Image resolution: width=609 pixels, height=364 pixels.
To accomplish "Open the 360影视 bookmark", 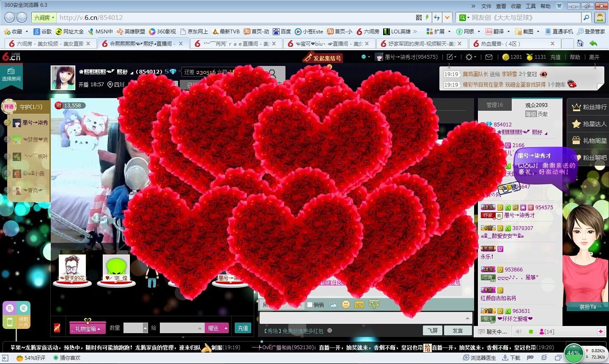I will pos(162,31).
